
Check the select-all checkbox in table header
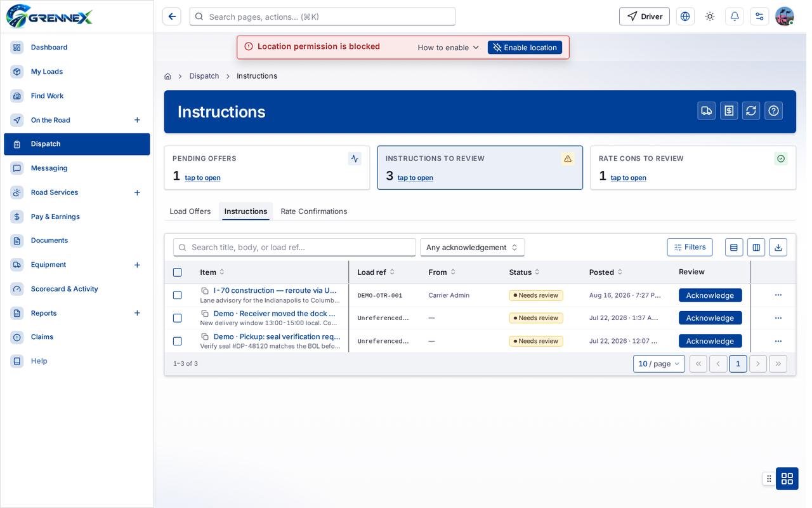click(x=178, y=272)
